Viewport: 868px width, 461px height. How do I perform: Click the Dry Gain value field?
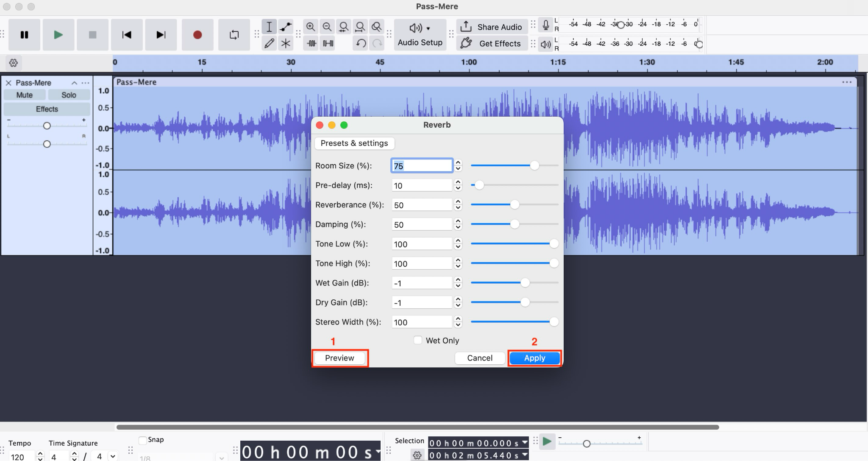[422, 302]
